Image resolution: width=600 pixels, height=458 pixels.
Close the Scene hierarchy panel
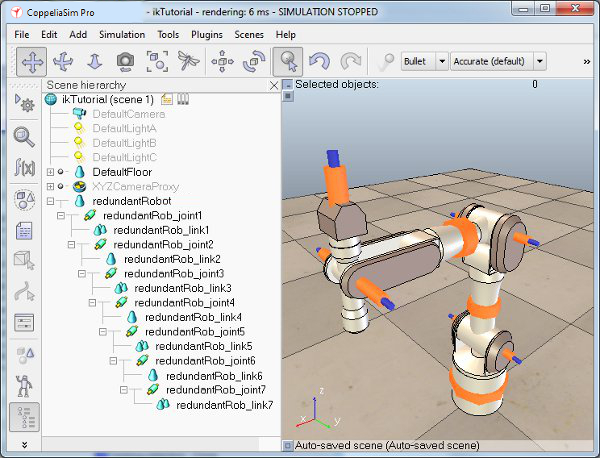click(274, 85)
